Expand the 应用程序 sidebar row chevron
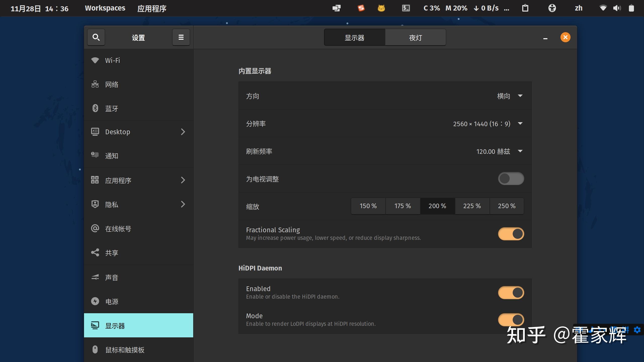This screenshot has height=362, width=644. [183, 180]
